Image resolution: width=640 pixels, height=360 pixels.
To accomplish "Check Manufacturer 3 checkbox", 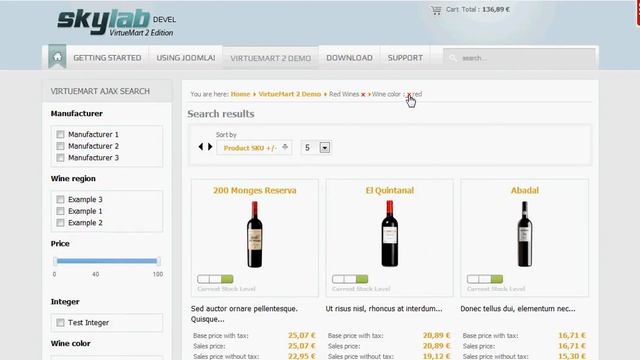I will (x=60, y=158).
